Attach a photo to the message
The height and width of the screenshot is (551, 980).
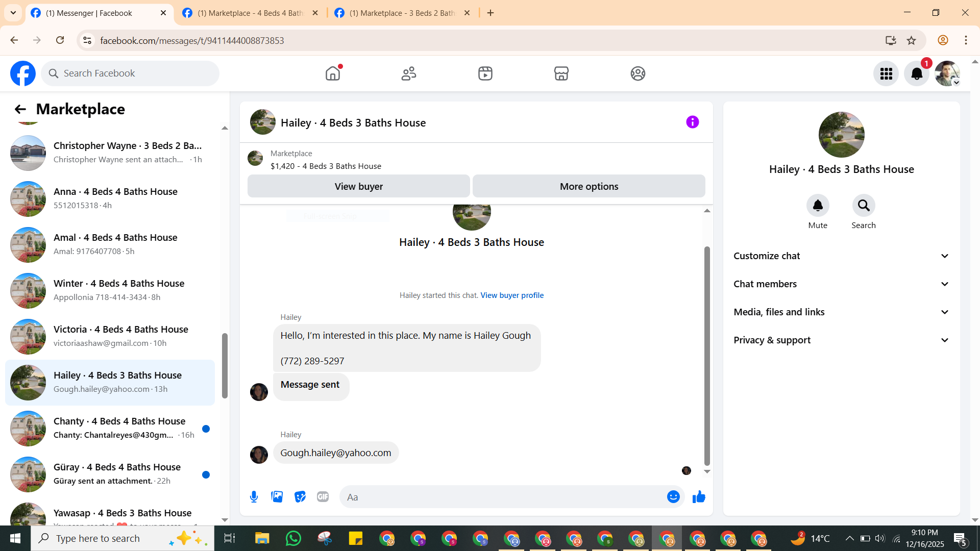(x=277, y=497)
